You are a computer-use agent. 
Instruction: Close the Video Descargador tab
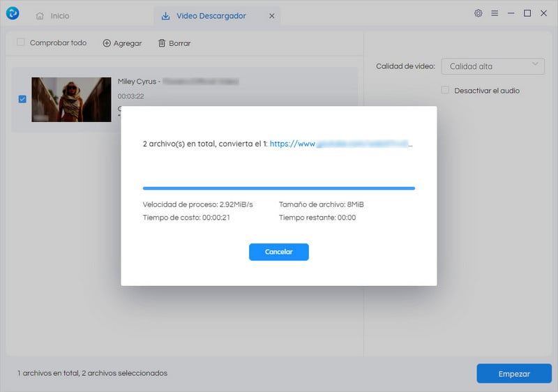272,16
